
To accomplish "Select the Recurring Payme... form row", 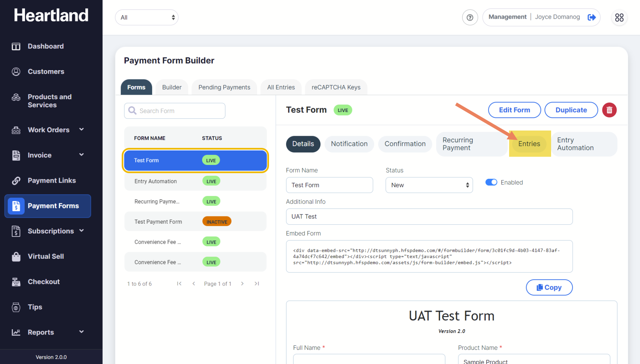I will point(195,201).
